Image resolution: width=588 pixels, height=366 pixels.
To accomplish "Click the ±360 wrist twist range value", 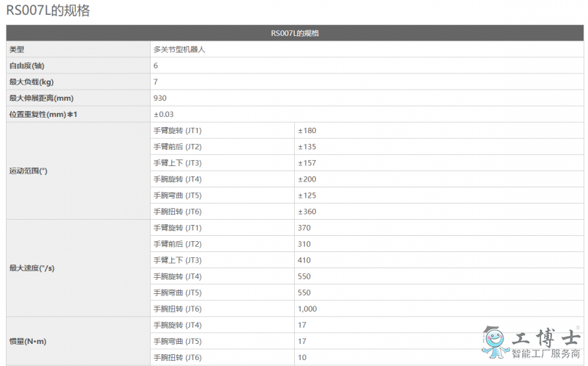I will [306, 212].
